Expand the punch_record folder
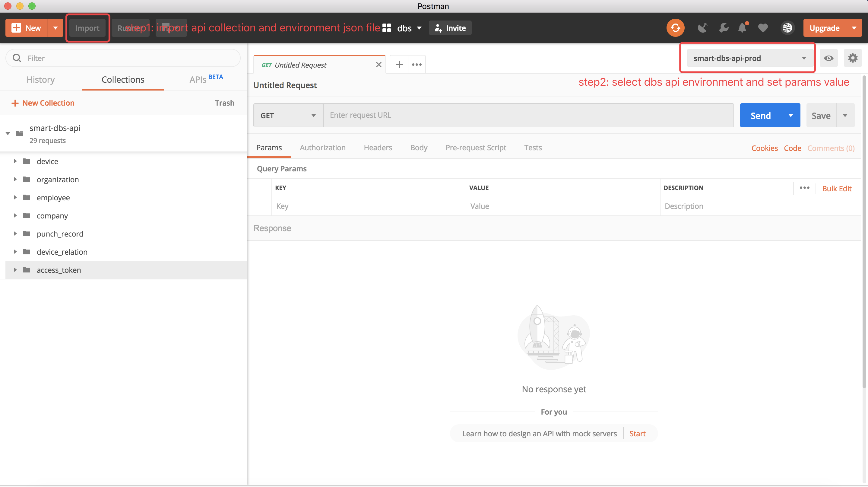 click(x=15, y=234)
